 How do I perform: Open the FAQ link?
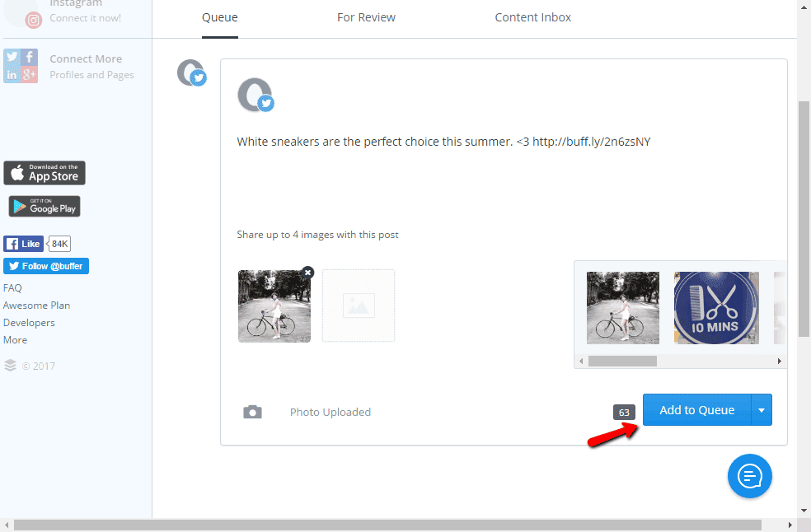(x=12, y=288)
